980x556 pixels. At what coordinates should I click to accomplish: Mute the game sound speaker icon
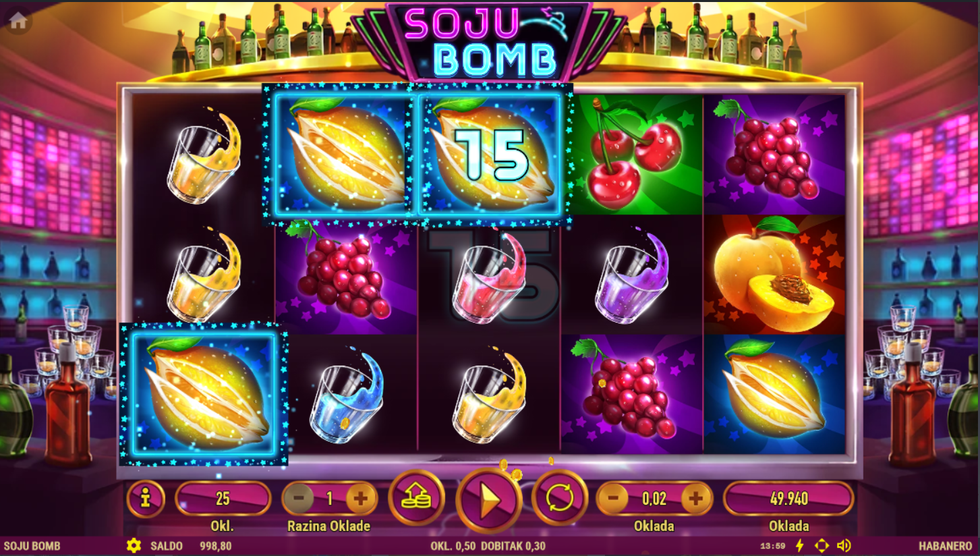click(x=844, y=546)
